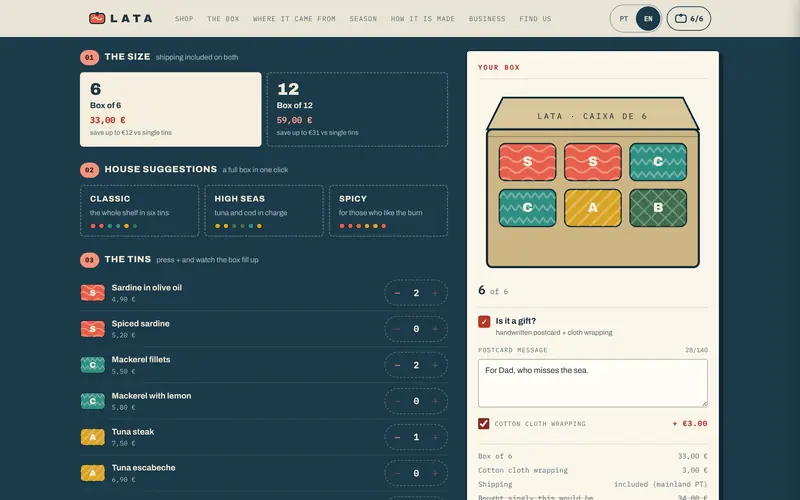Apply the Classic house suggestion

[x=139, y=211]
